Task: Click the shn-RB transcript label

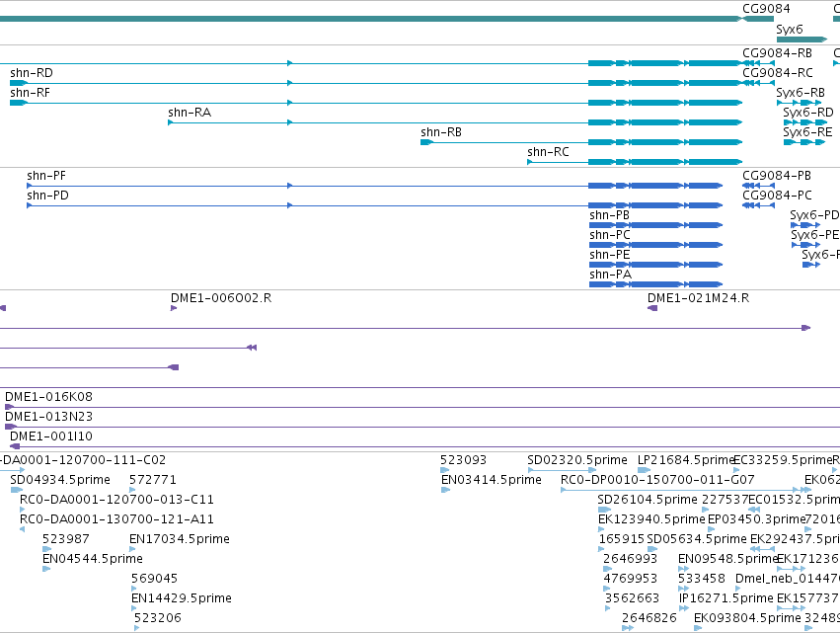Action: [441, 132]
